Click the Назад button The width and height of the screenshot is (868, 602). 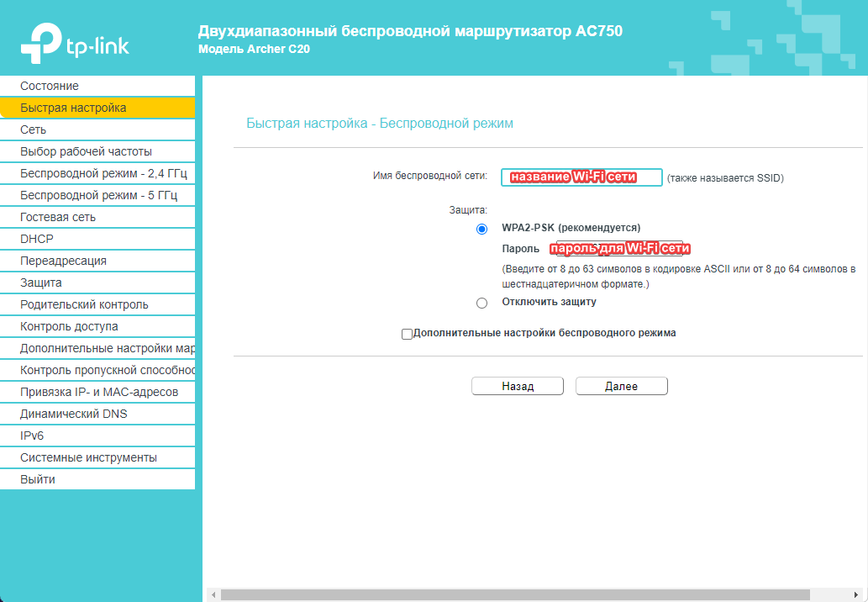(x=518, y=386)
